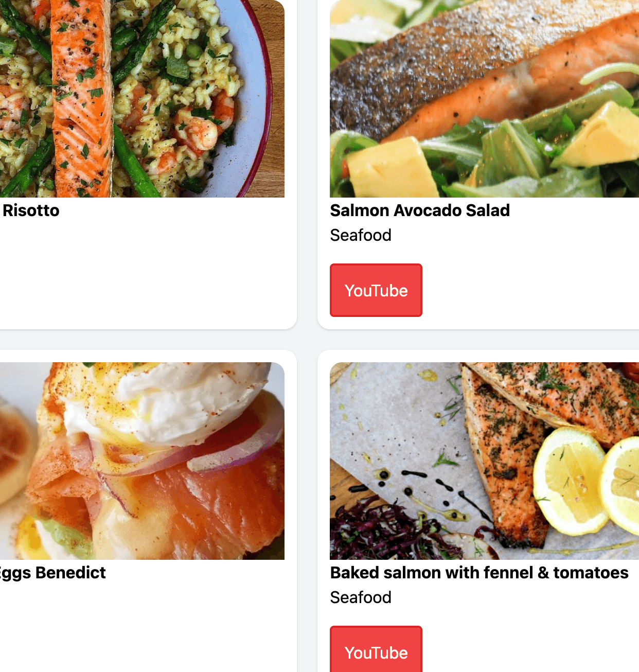
Task: Click the Salmon Avocado Salad photo
Action: click(x=484, y=99)
